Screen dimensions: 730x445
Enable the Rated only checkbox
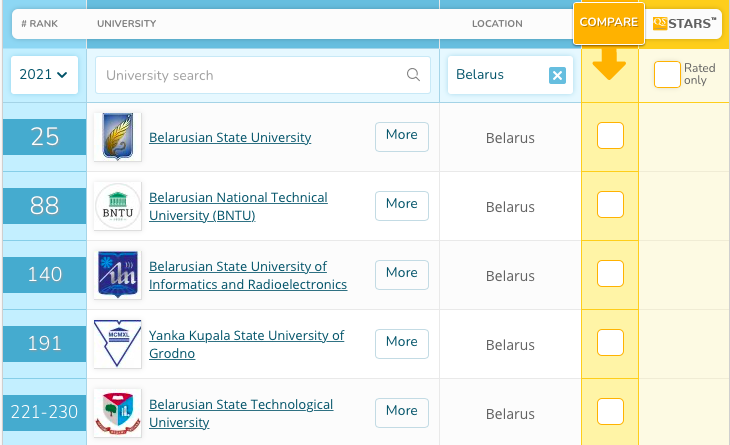[667, 75]
